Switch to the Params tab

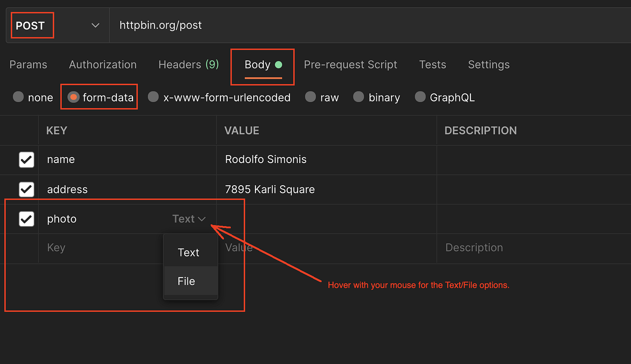[x=28, y=65]
